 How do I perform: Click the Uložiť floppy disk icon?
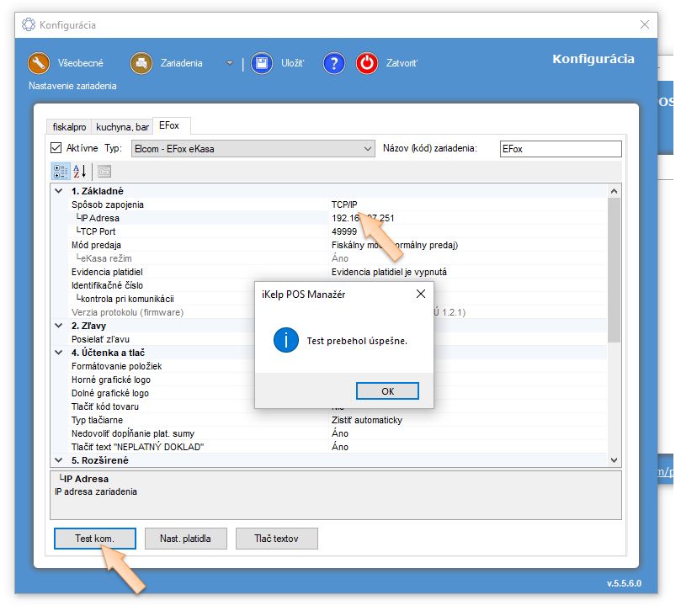coord(262,63)
